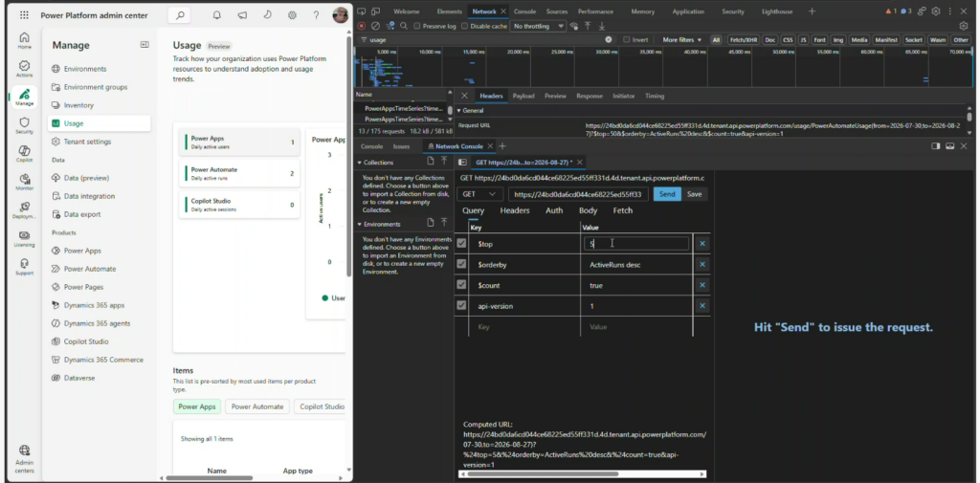Create new Collection file icon
980x483 pixels.
(431, 162)
